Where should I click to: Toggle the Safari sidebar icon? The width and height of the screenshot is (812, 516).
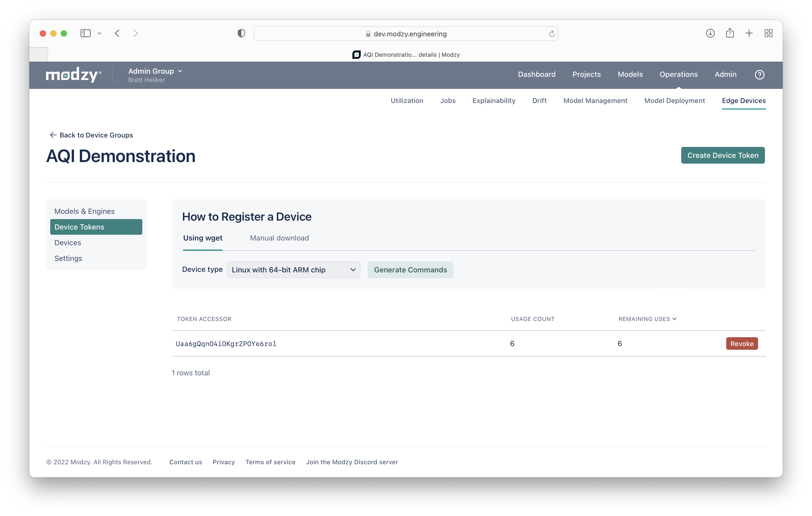(x=85, y=33)
